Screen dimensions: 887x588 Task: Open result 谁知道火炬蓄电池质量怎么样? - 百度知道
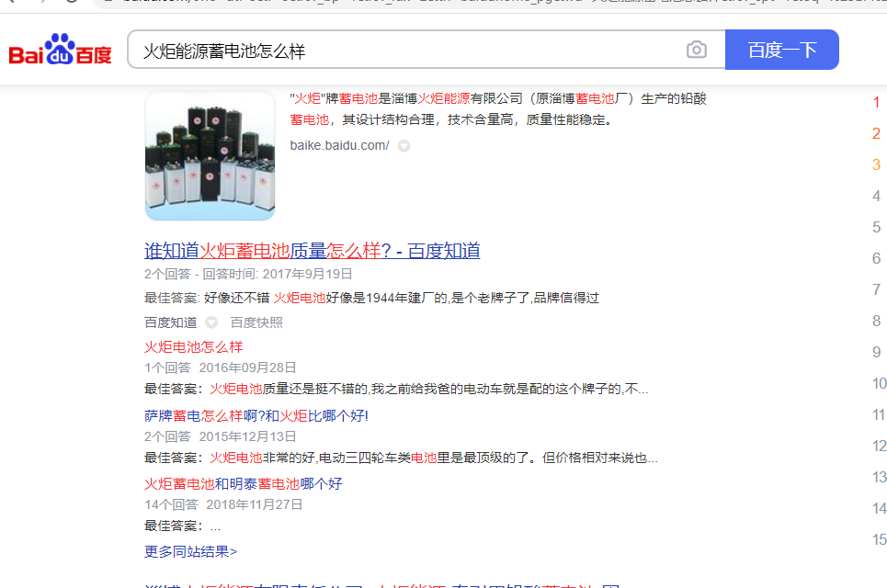(x=313, y=251)
